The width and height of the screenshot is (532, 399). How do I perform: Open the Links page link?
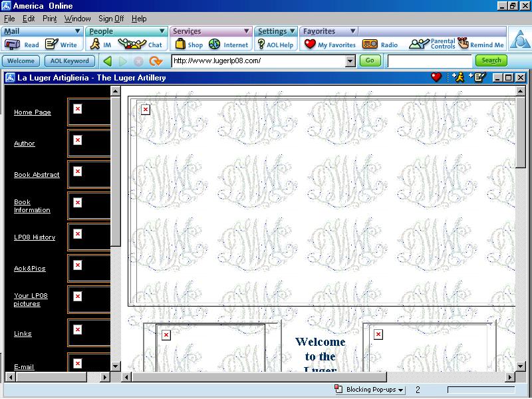click(23, 334)
